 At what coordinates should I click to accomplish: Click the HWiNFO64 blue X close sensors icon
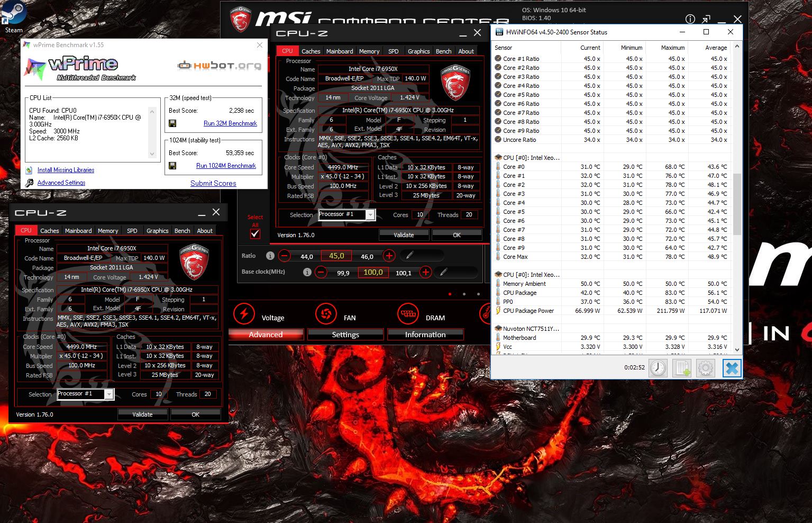pos(732,368)
